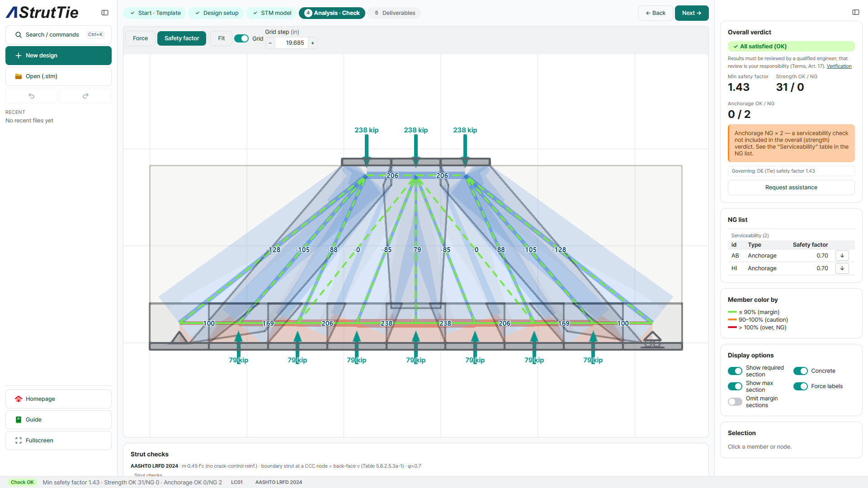Viewport: 868px width, 488px height.
Task: Open the Verification link
Action: (x=839, y=66)
